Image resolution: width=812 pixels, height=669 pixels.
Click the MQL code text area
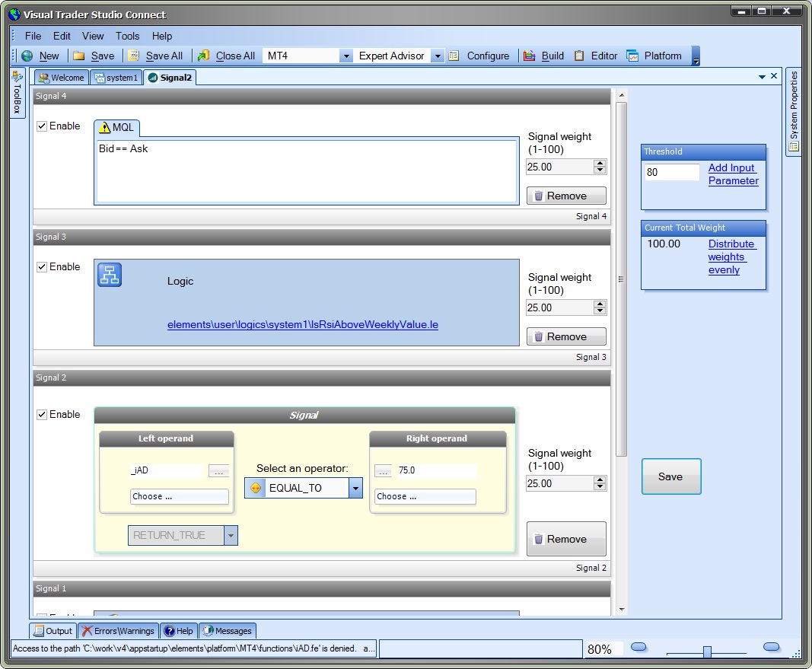[307, 171]
